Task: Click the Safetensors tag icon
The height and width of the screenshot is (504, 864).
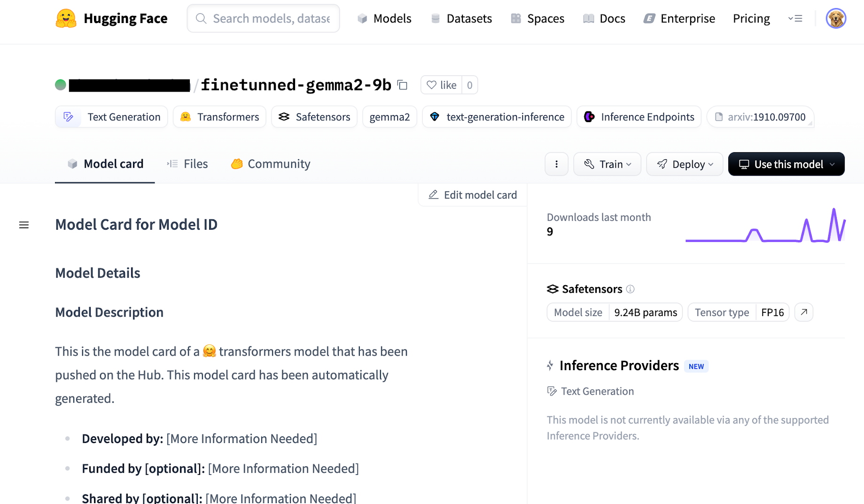Action: point(284,116)
